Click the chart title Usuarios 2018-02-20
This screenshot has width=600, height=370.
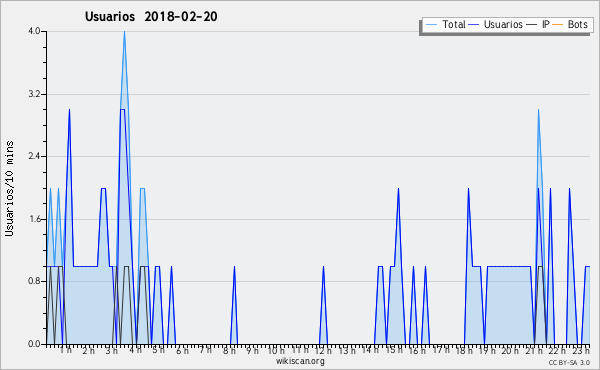(151, 16)
